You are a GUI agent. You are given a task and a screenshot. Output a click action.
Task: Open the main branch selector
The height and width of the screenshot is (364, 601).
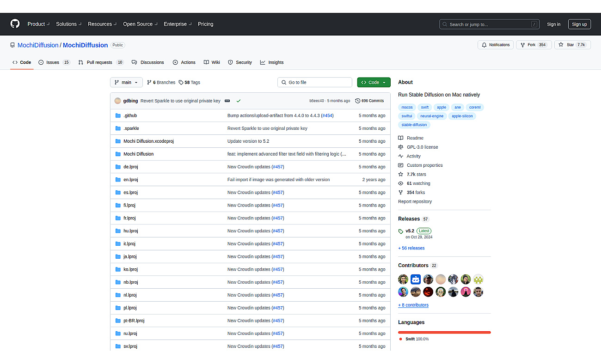pos(126,82)
